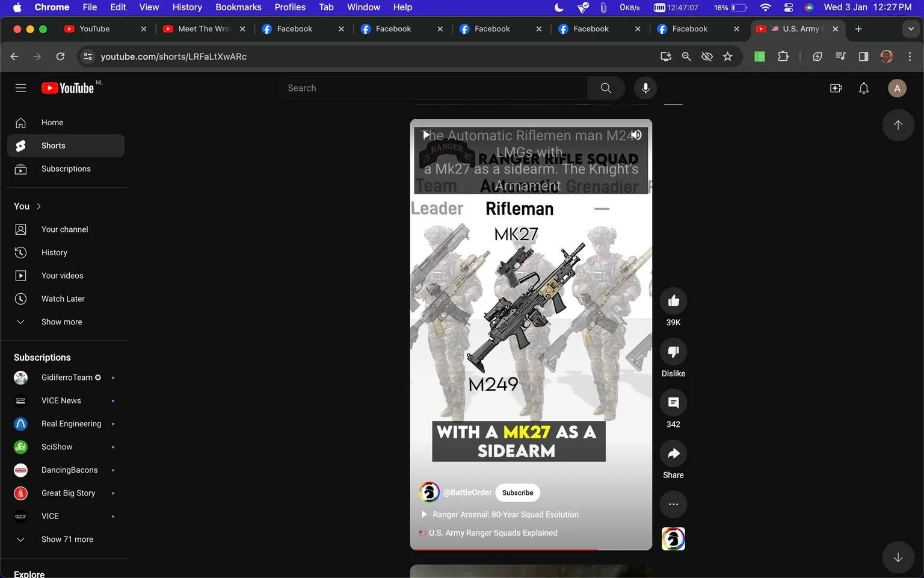Open the BattleOrder channel avatar
924x578 pixels.
point(429,493)
